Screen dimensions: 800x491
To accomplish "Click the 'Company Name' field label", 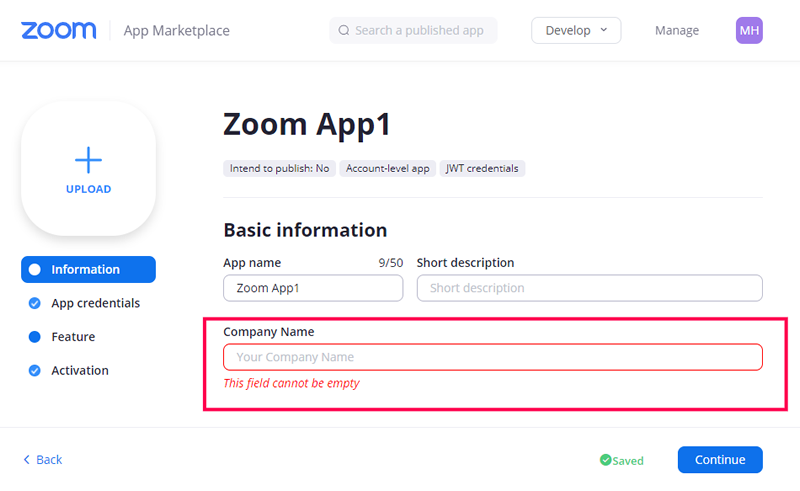I will [x=268, y=332].
